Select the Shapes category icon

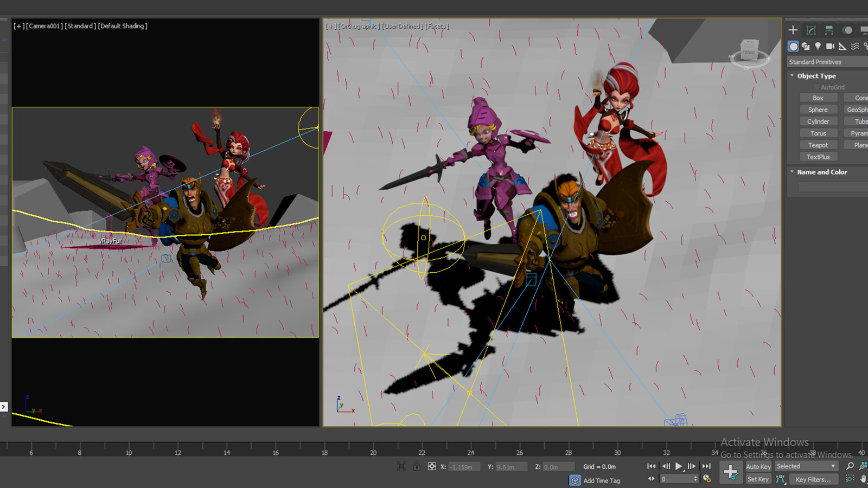[806, 47]
